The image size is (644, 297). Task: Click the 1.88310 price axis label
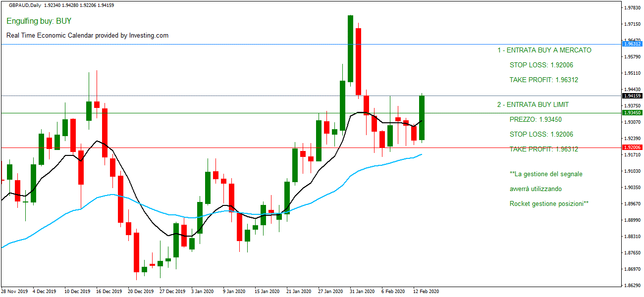(x=633, y=237)
